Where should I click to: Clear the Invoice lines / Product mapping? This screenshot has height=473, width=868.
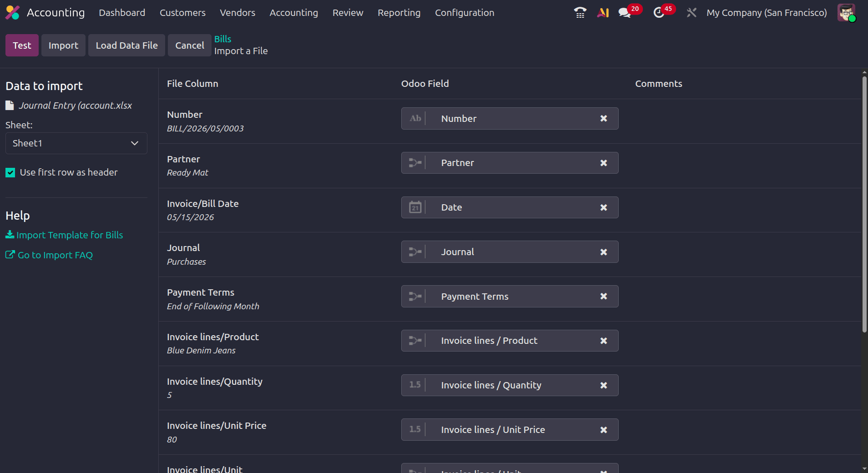(604, 341)
